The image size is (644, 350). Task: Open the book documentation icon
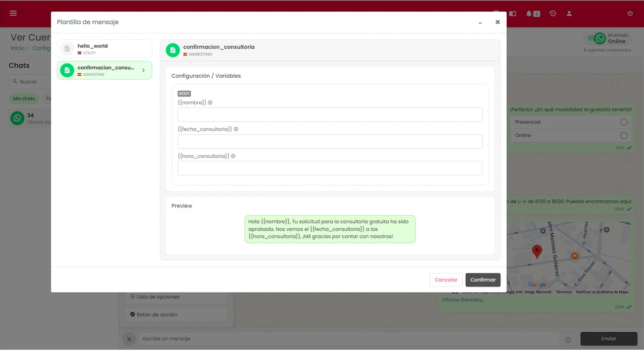[513, 13]
